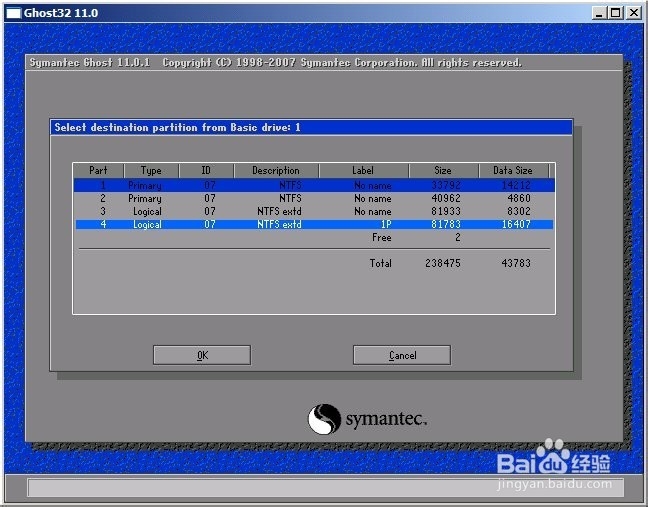Click the OK button
The image size is (648, 507).
(202, 355)
